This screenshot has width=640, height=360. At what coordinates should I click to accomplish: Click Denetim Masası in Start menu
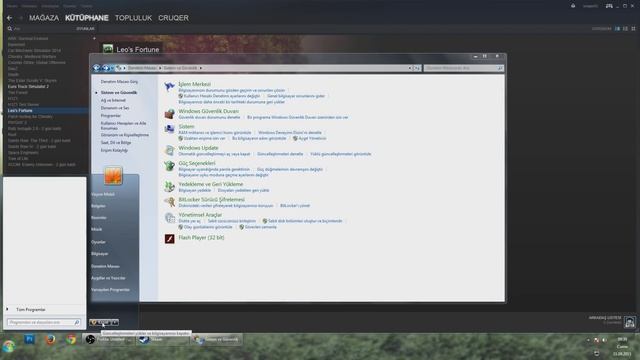105,266
